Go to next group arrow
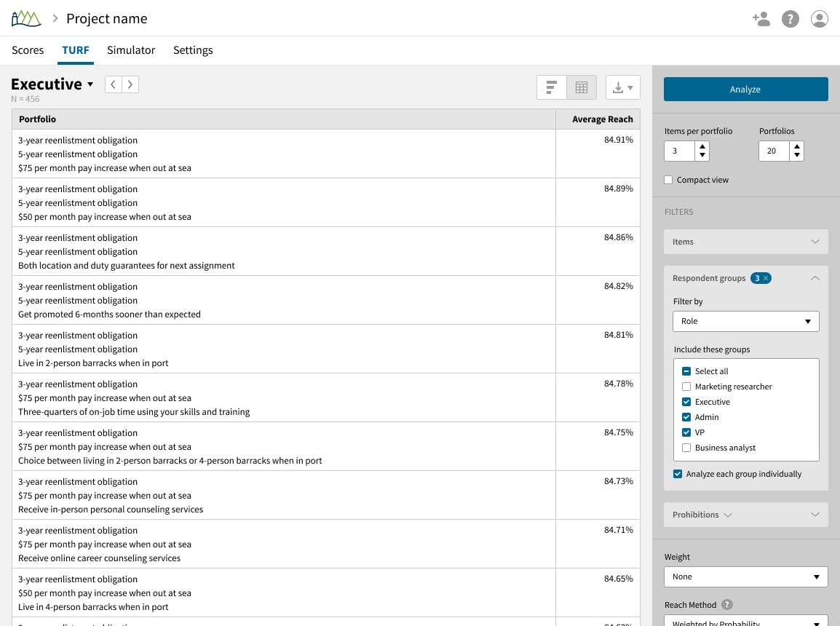The image size is (840, 626). (x=130, y=84)
